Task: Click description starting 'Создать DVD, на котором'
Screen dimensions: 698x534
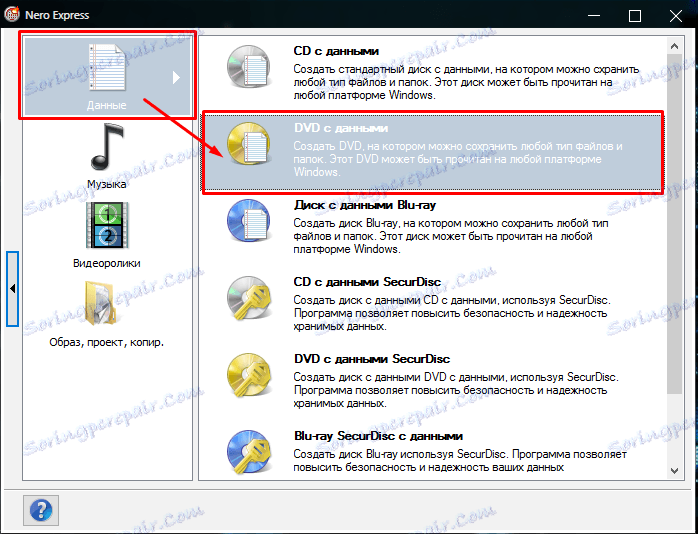Action: click(458, 159)
